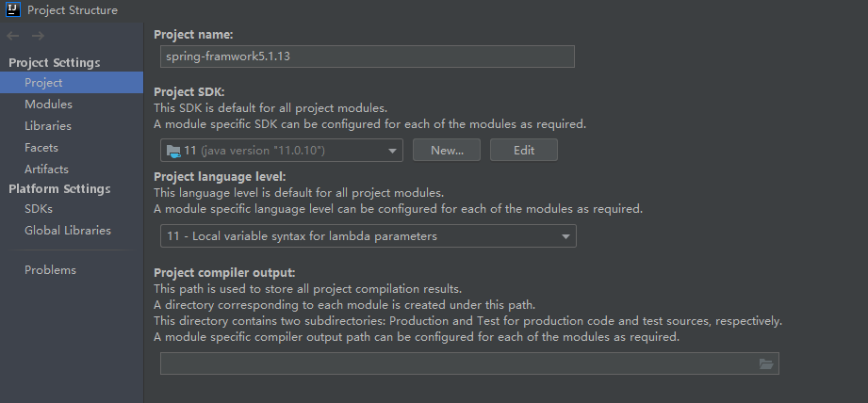Image resolution: width=868 pixels, height=403 pixels.
Task: Click the Edit SDK button
Action: pyautogui.click(x=524, y=150)
